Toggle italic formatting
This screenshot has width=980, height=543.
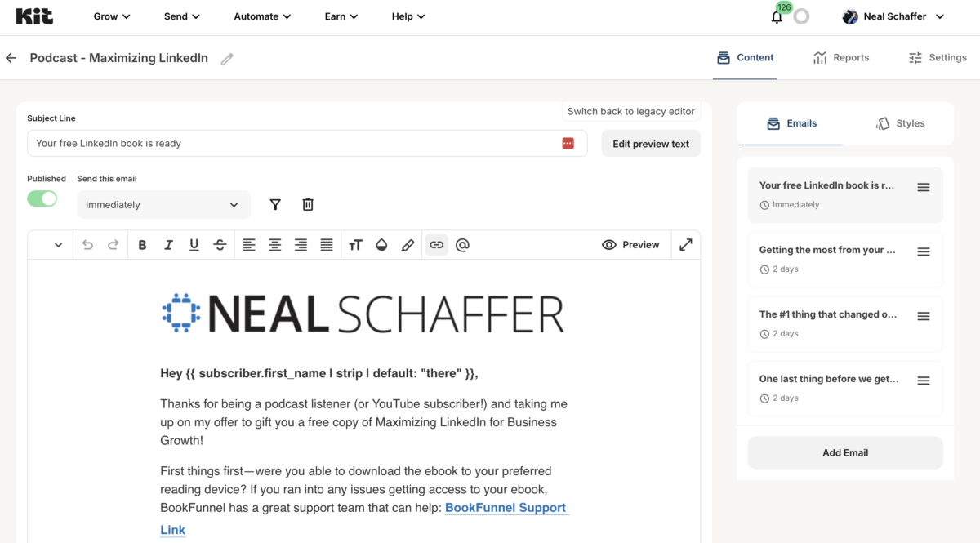[x=168, y=245]
